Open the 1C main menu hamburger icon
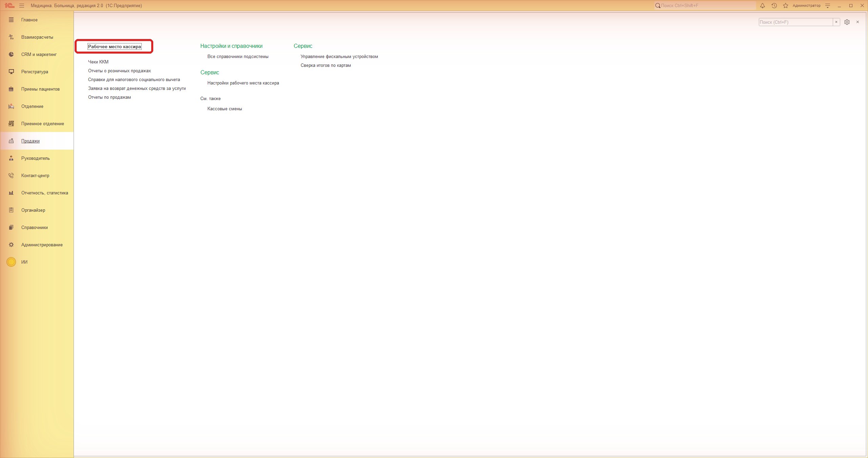Viewport: 868px width, 458px height. [22, 5]
